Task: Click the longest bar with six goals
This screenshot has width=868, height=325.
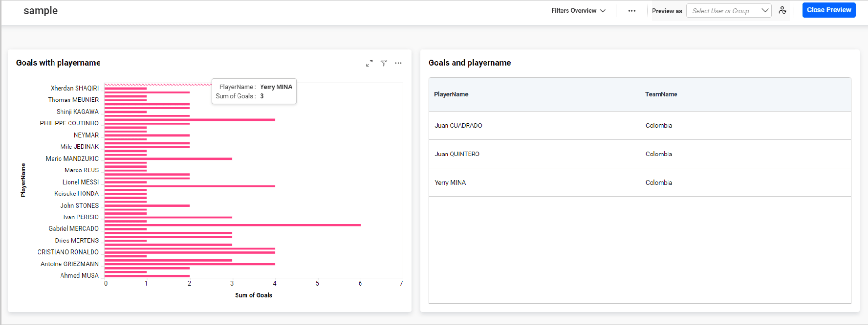Action: coord(232,225)
